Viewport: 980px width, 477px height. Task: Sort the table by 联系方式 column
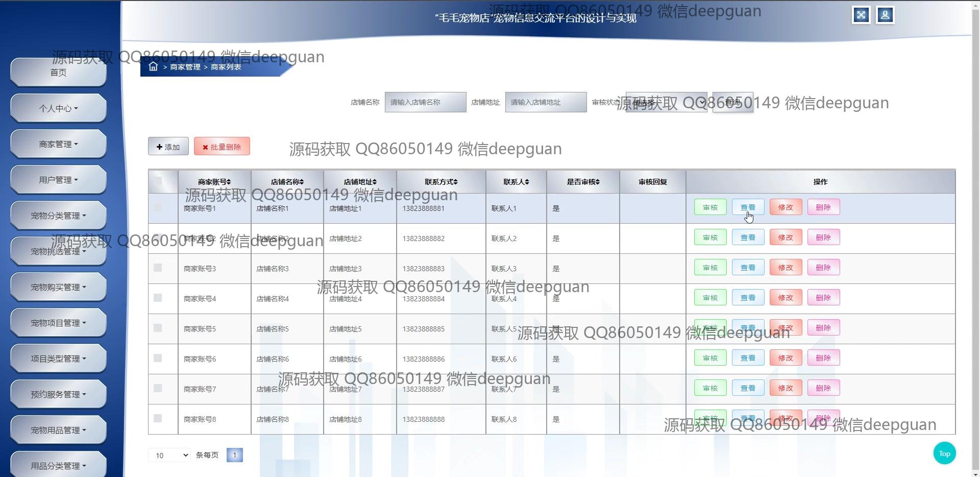pyautogui.click(x=442, y=182)
